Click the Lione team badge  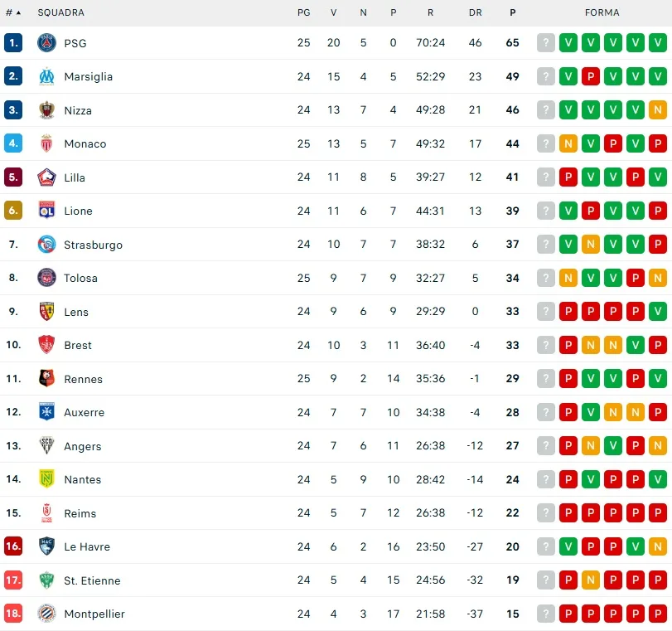click(46, 211)
